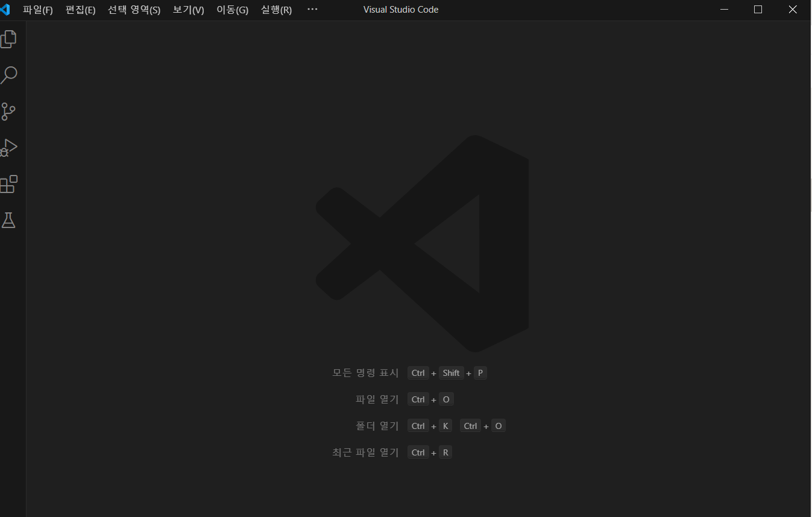Open the 파일(F) menu
Screen dimensions: 812x517
point(38,10)
